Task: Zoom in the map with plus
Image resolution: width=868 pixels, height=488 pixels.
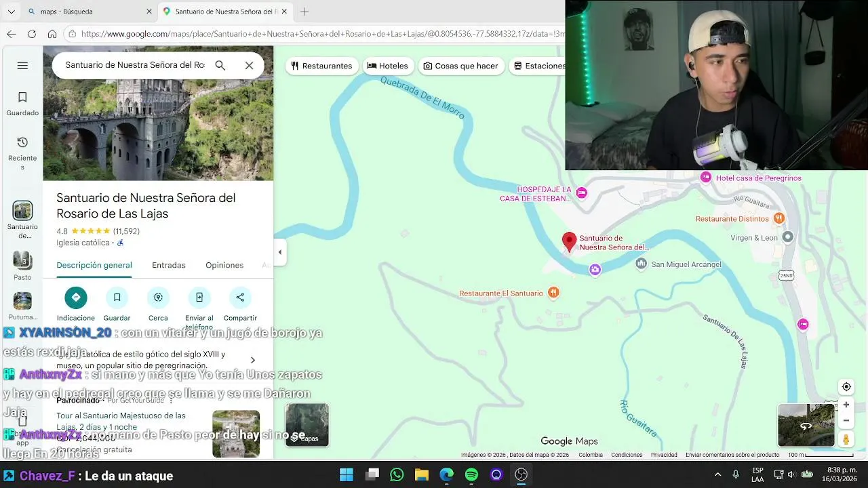Action: click(x=846, y=405)
